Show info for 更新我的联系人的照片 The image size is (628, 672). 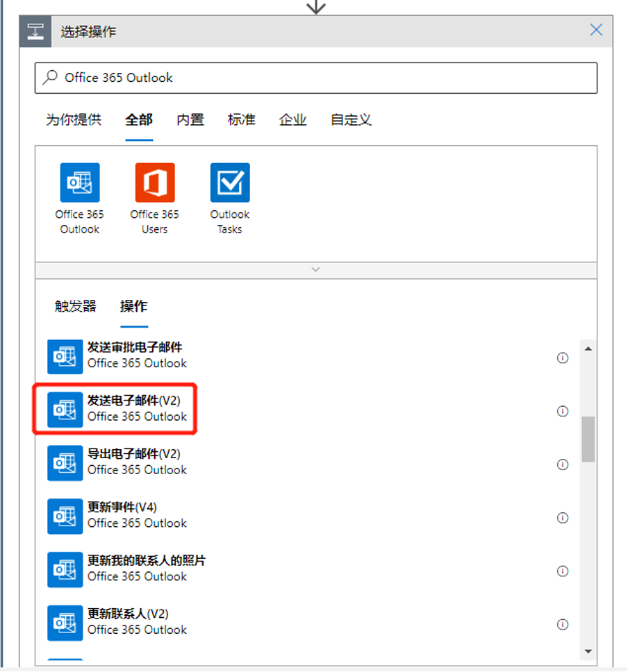pyautogui.click(x=563, y=571)
